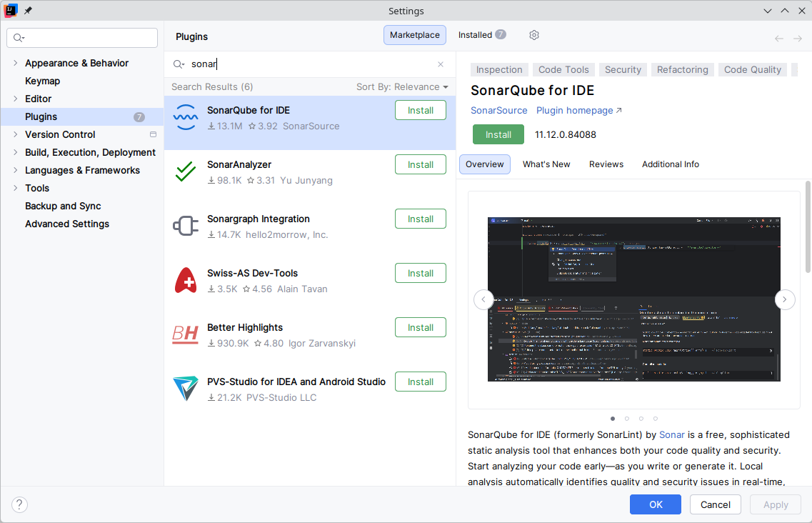Viewport: 812px width, 523px height.
Task: Open the Sort By: Relevance dropdown
Action: click(x=402, y=86)
